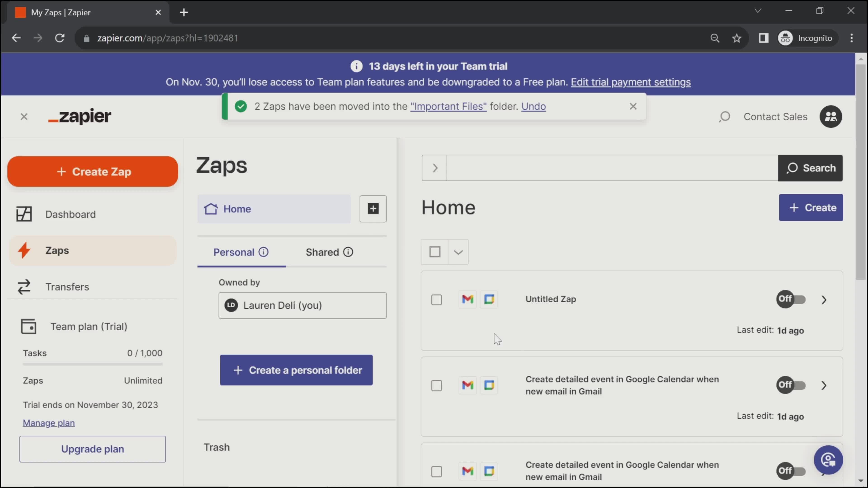Open the Dashboard section
This screenshot has height=488, width=868.
coord(70,214)
